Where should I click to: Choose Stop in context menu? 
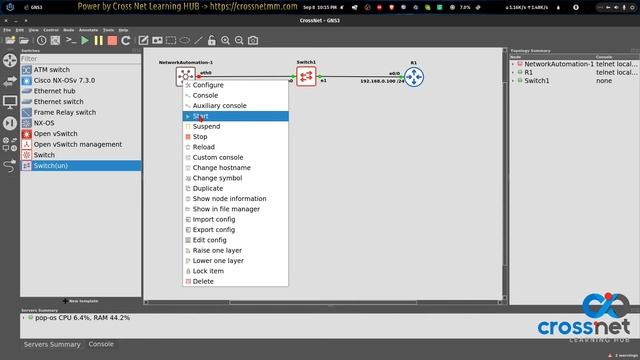pyautogui.click(x=236, y=137)
